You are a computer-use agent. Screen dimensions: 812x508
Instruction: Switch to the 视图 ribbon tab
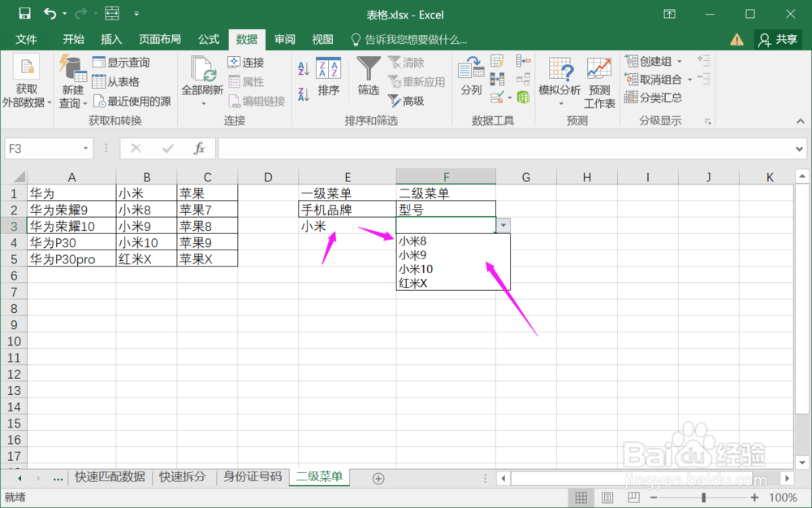pos(322,39)
